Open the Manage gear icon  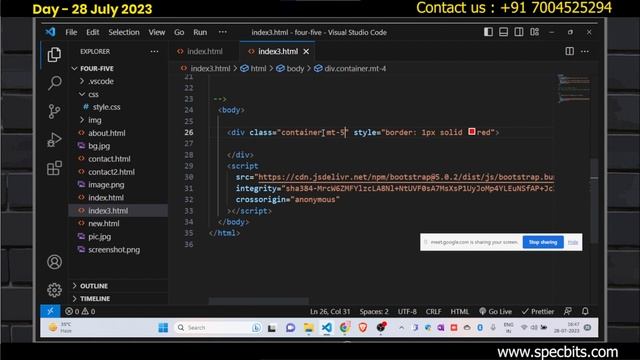(54, 290)
